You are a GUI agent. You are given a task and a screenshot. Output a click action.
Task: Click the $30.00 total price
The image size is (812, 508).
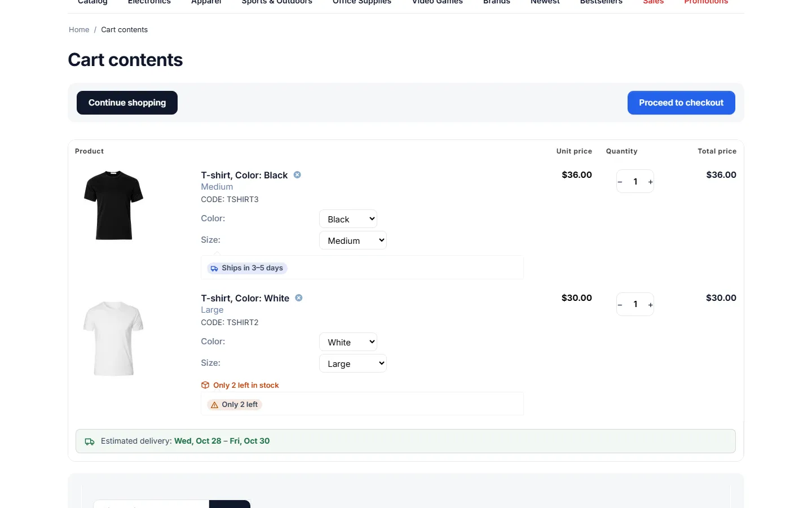721,298
